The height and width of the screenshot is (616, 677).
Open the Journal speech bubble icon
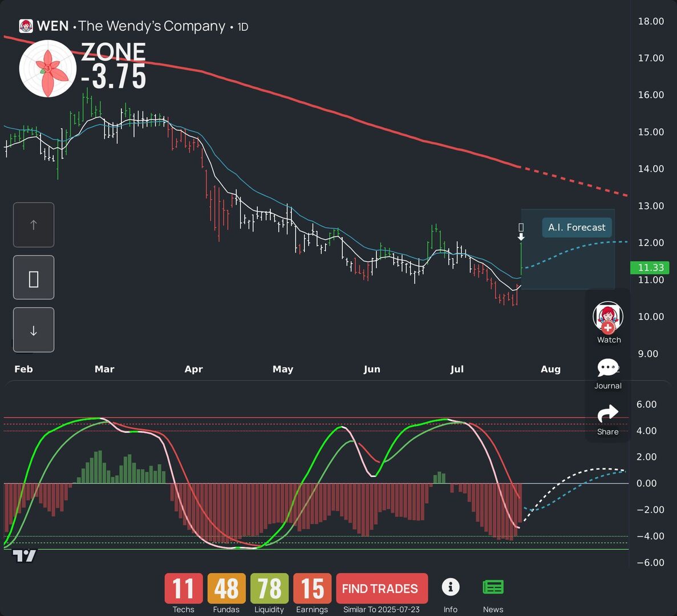608,368
